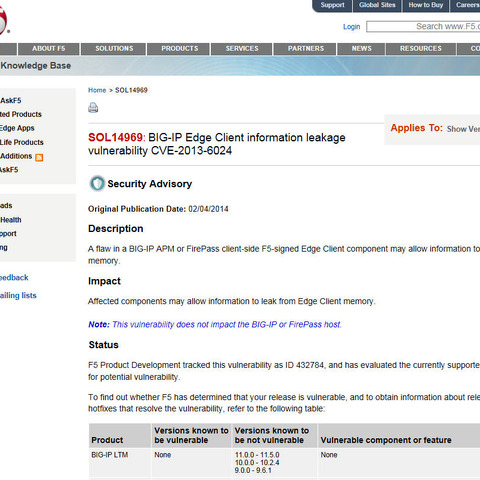
Task: Click the RSS feed icon beside Additions
Action: [x=39, y=157]
